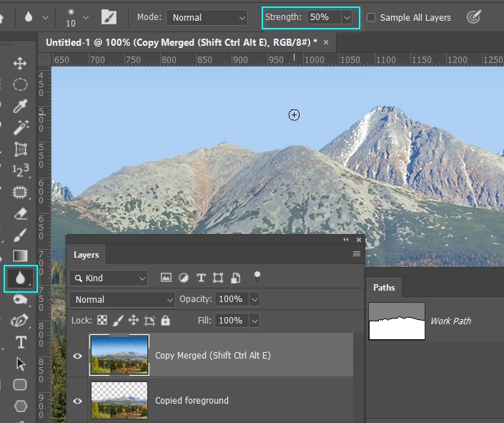504x423 pixels.
Task: Select the Eyedropper tool
Action: pos(20,106)
